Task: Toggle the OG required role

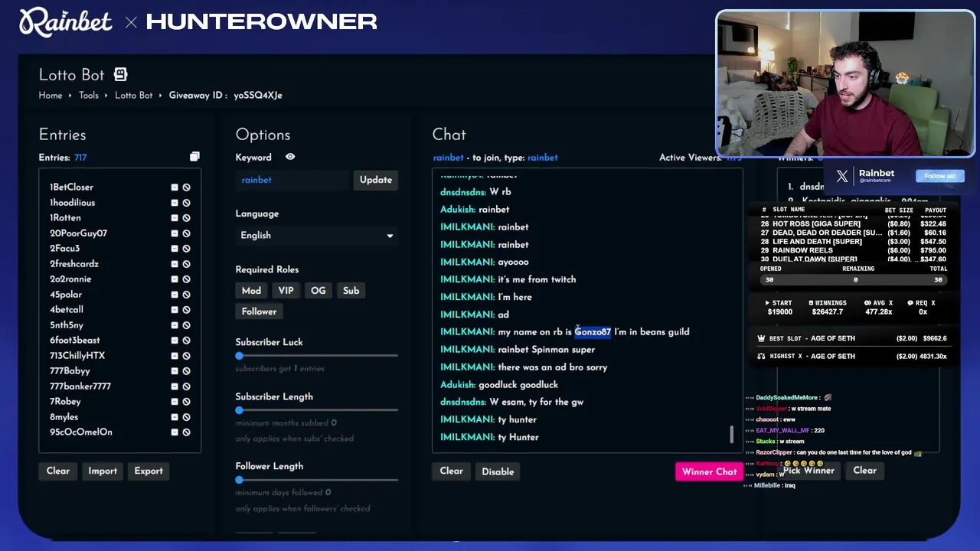Action: pyautogui.click(x=318, y=290)
